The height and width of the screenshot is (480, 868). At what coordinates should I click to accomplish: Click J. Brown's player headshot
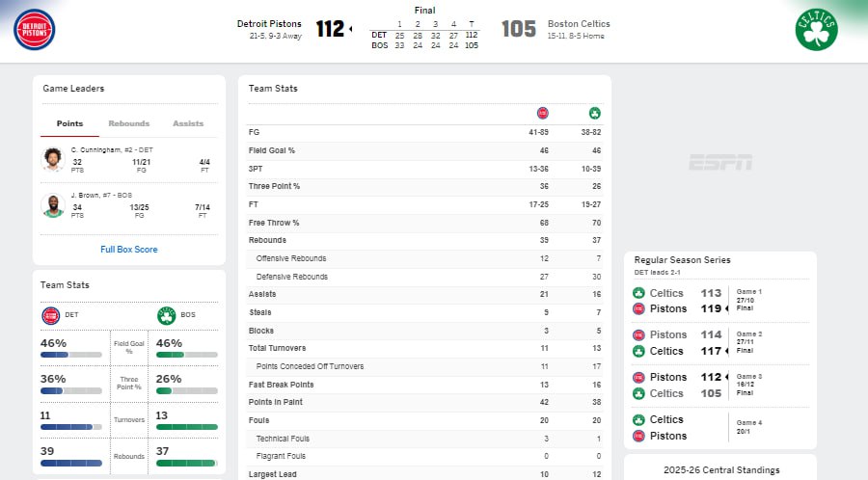click(x=53, y=205)
